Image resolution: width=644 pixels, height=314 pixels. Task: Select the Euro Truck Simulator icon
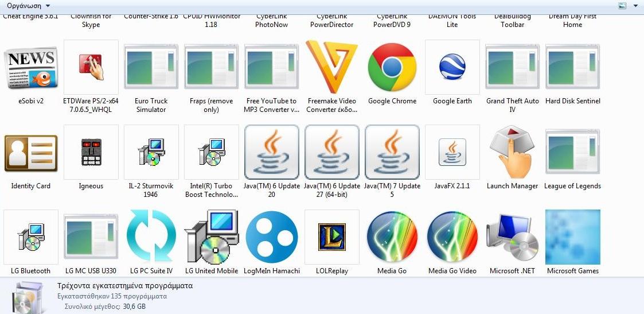tap(151, 67)
